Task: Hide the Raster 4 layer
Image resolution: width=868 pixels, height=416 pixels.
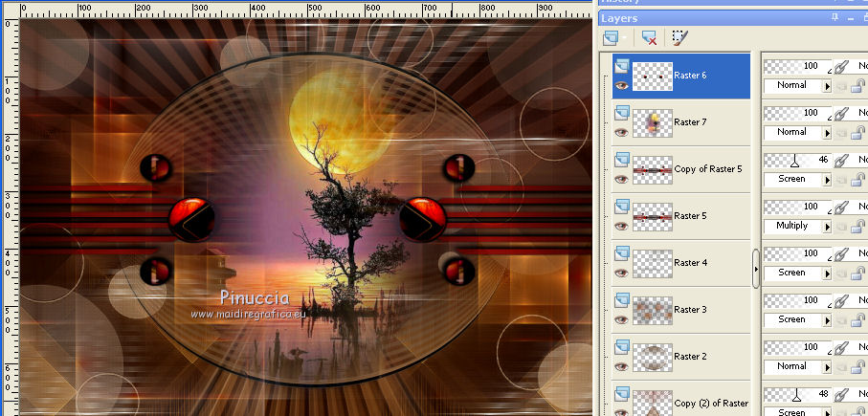Action: [x=621, y=273]
